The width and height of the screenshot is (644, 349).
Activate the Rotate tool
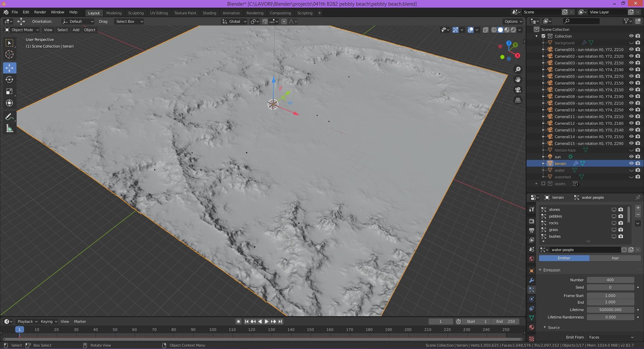pyautogui.click(x=10, y=79)
